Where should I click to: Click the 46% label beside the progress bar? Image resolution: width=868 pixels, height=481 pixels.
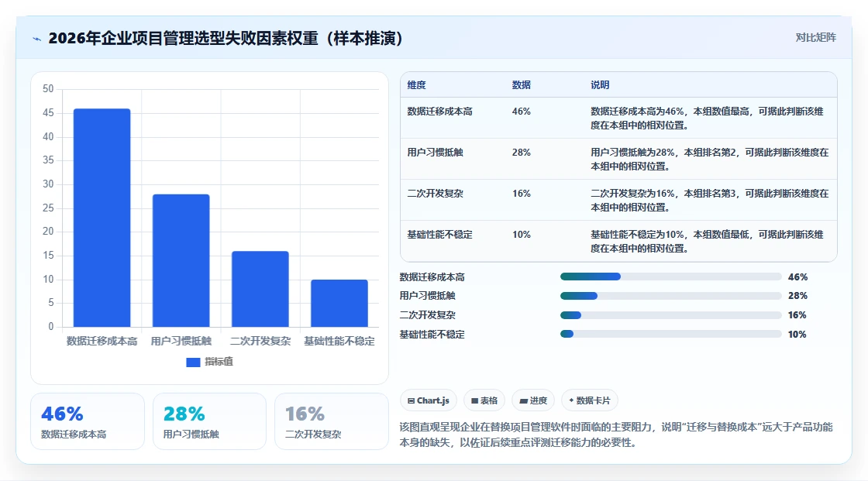click(797, 277)
